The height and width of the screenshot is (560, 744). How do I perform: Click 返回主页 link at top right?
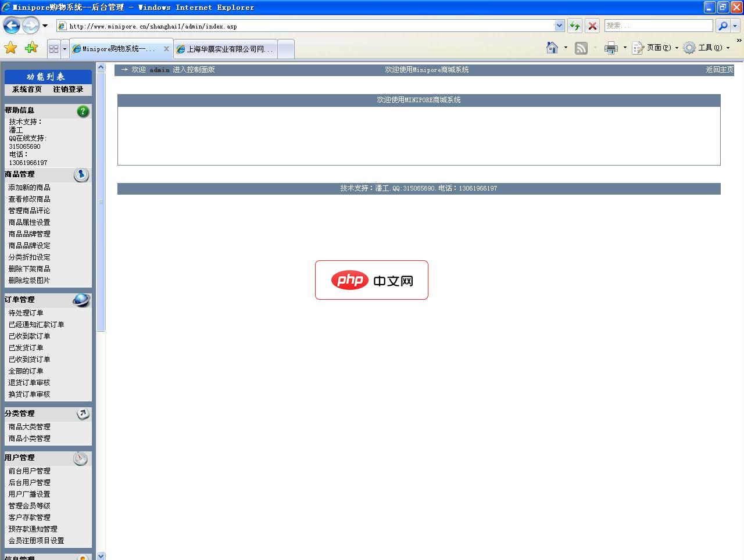720,70
